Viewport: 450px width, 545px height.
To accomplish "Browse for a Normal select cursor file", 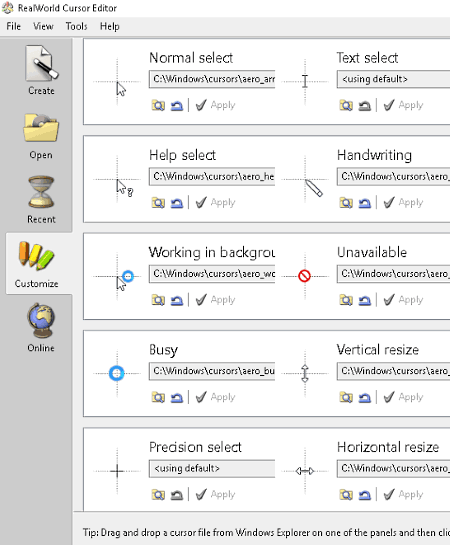I will click(158, 105).
